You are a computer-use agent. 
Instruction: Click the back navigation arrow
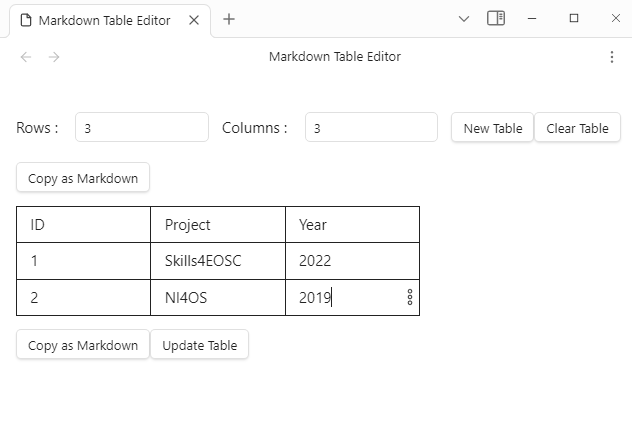(x=26, y=57)
